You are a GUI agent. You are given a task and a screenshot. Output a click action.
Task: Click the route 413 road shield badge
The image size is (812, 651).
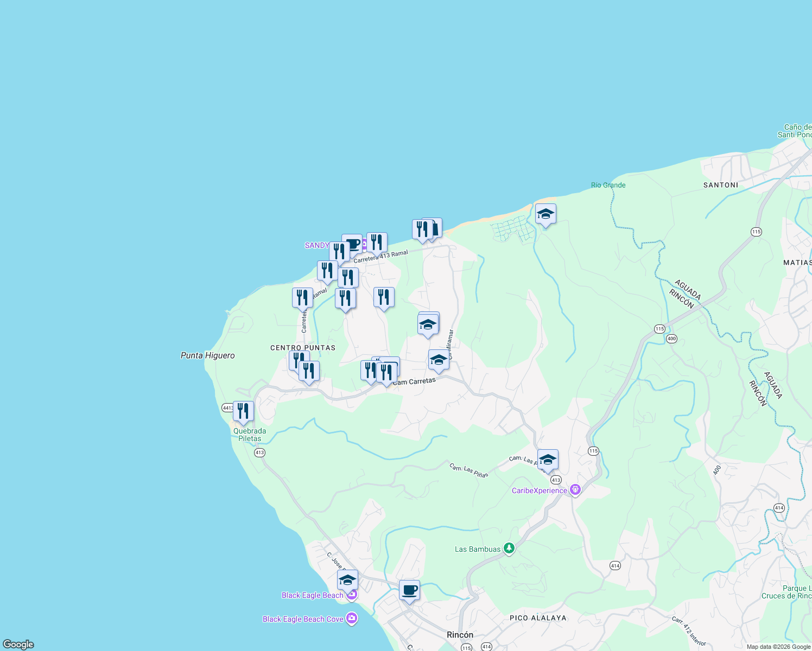click(555, 480)
